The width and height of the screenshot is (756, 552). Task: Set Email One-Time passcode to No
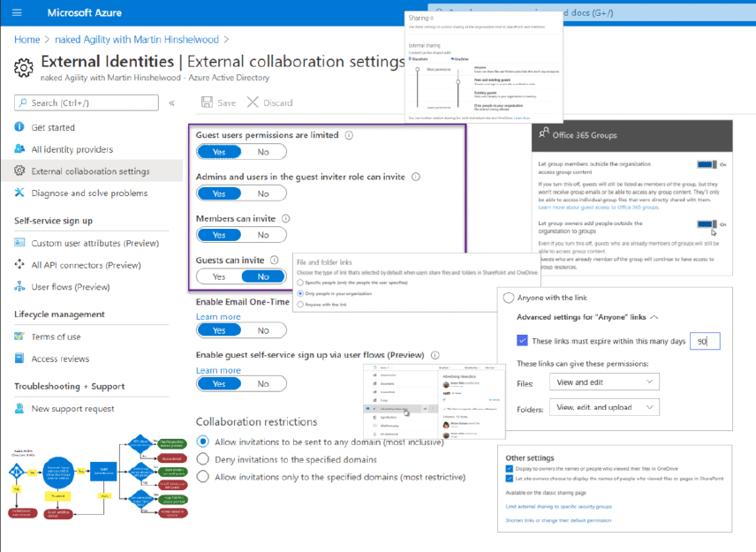coord(263,330)
